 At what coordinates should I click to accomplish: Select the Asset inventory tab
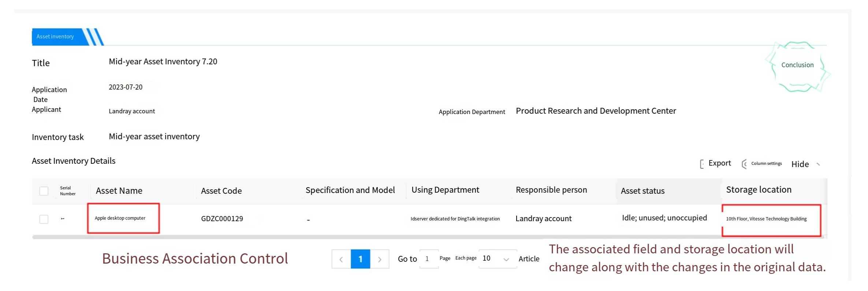pos(56,37)
